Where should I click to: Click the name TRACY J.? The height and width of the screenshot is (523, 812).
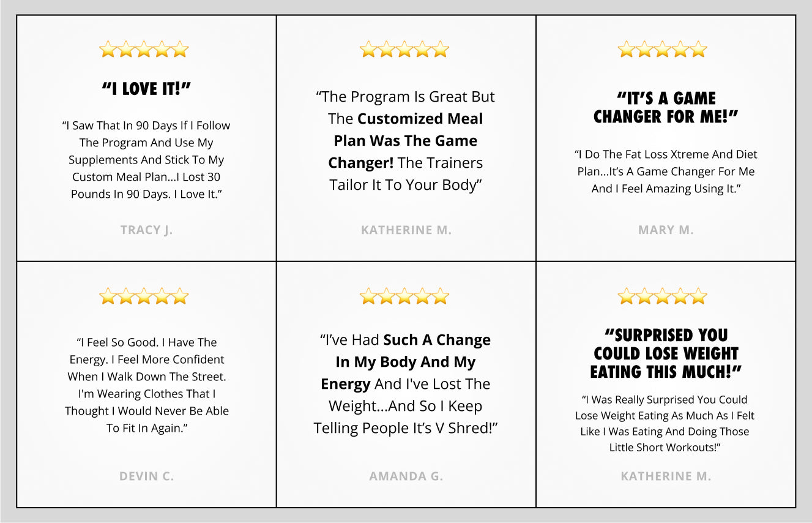(x=146, y=230)
